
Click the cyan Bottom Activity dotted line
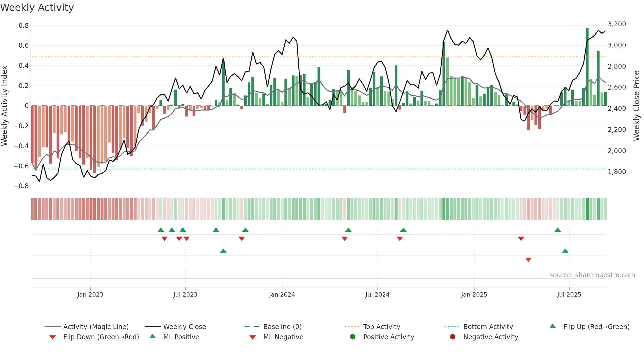pyautogui.click(x=319, y=169)
